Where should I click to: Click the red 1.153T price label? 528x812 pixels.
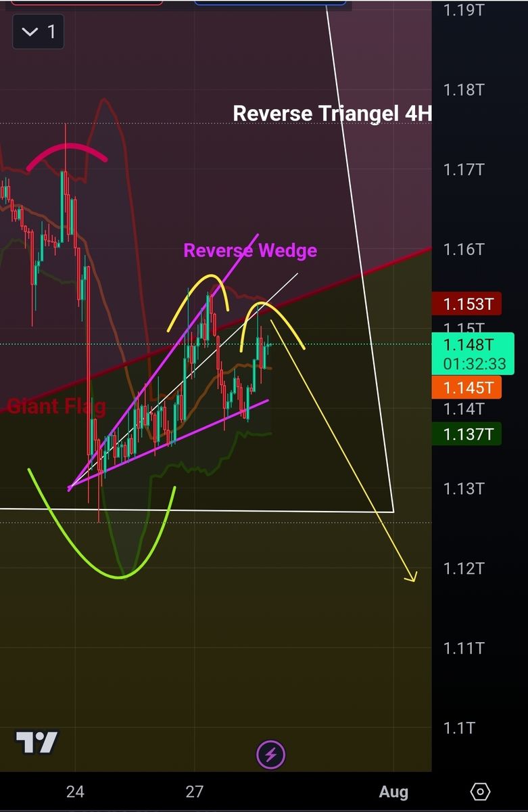point(467,304)
